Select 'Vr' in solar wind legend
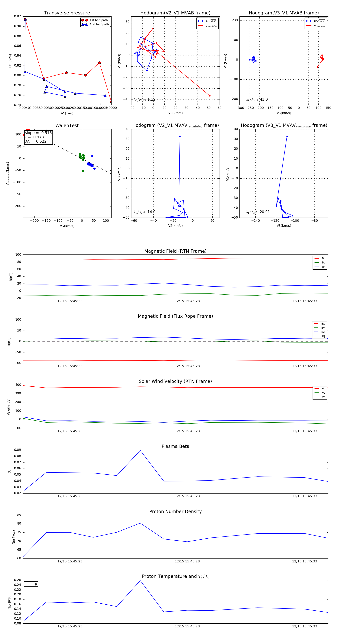This screenshot has height=644, width=351. (320, 389)
